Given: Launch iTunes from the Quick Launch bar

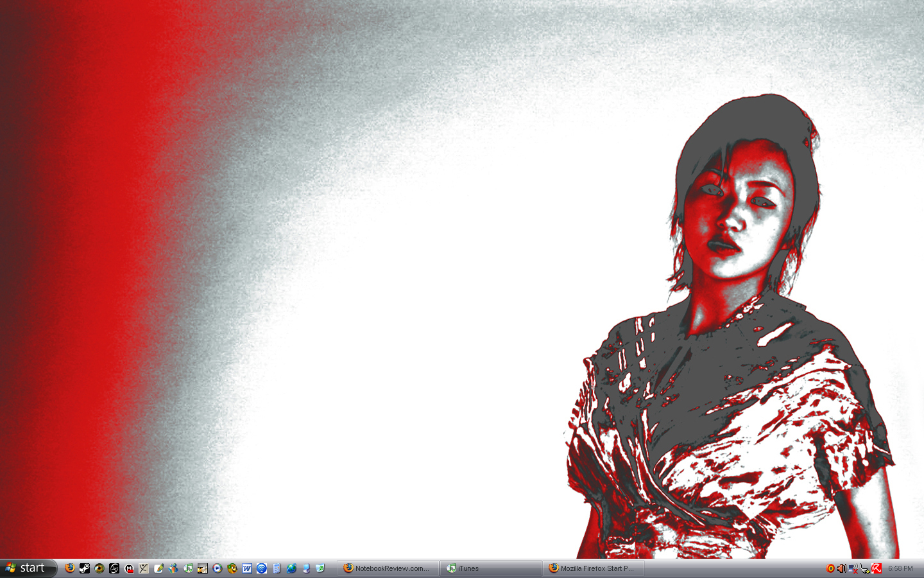Looking at the screenshot, I should tap(188, 568).
